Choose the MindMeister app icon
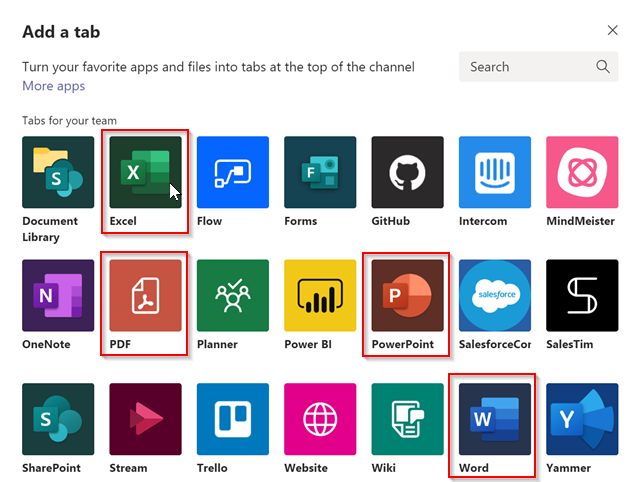This screenshot has width=640, height=482. 582,172
